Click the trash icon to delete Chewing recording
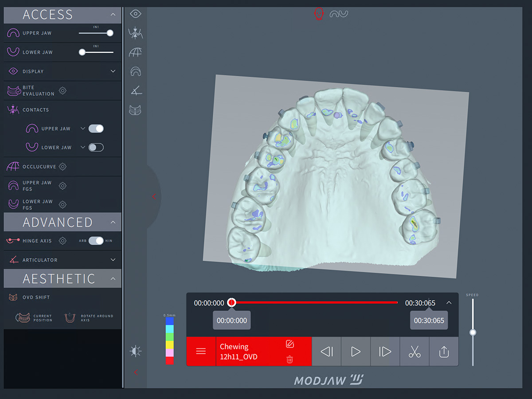The width and height of the screenshot is (532, 399). click(x=289, y=360)
